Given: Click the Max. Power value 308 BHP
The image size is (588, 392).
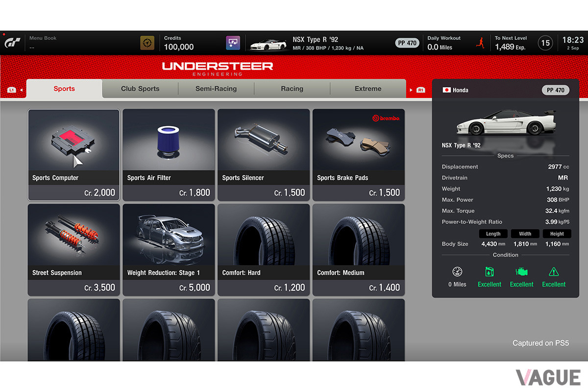Looking at the screenshot, I should click(x=558, y=200).
